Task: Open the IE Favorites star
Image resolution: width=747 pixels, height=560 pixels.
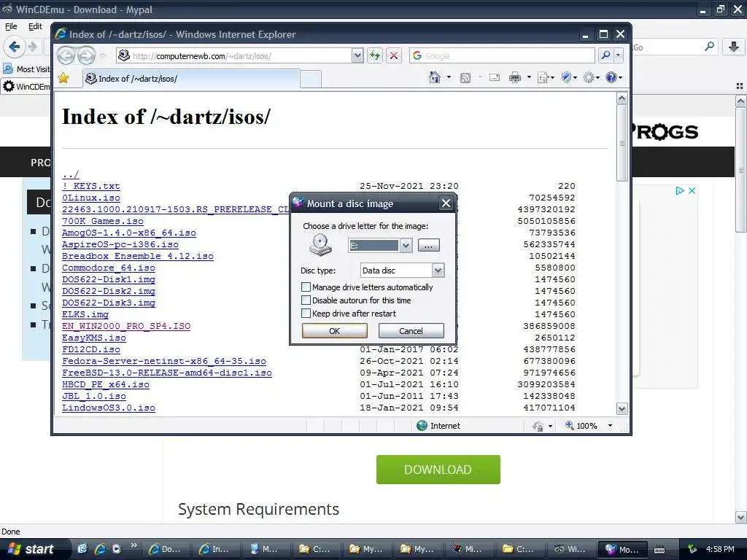Action: (63, 78)
